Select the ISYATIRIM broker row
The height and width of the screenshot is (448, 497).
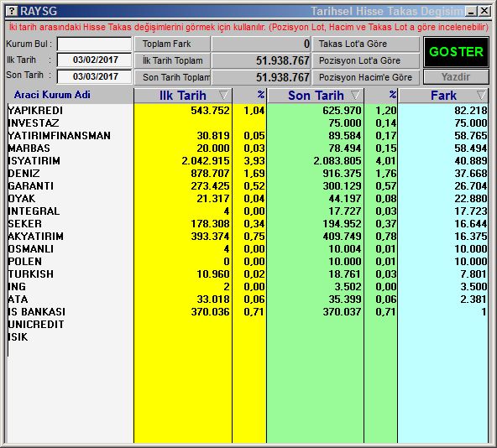tap(248, 161)
